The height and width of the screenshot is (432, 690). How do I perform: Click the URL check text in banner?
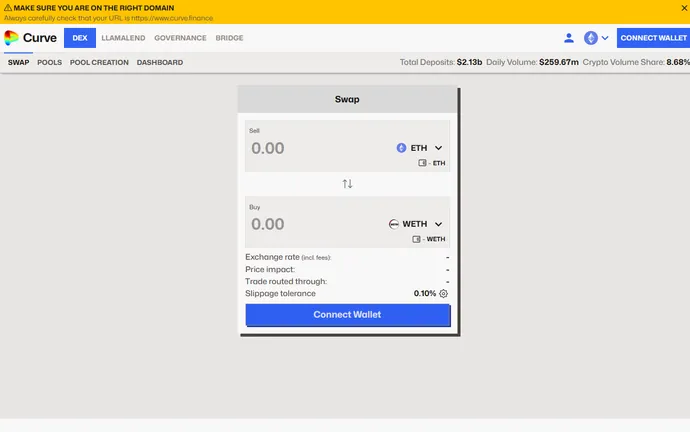(109, 18)
